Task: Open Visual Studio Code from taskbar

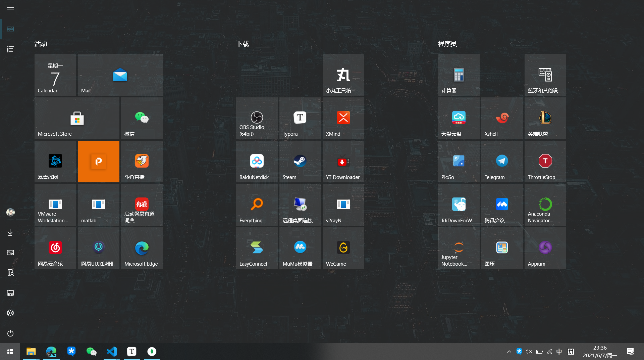Action: coord(112,352)
